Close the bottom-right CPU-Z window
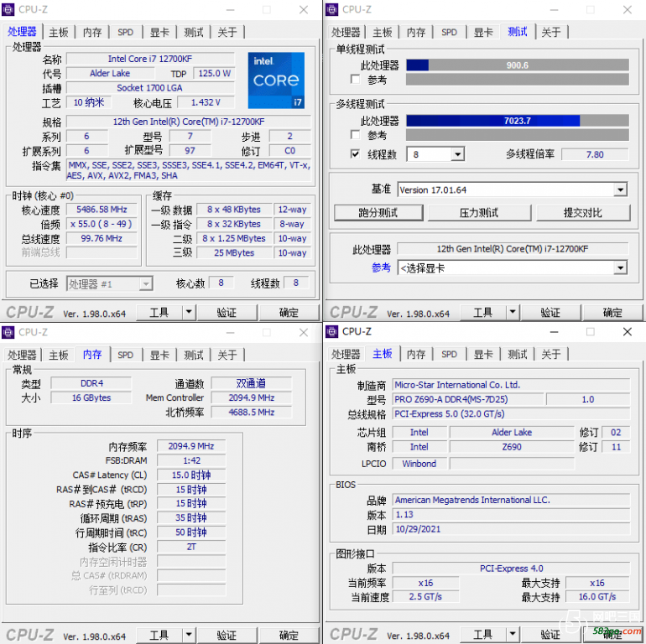This screenshot has width=646, height=644. tap(627, 331)
